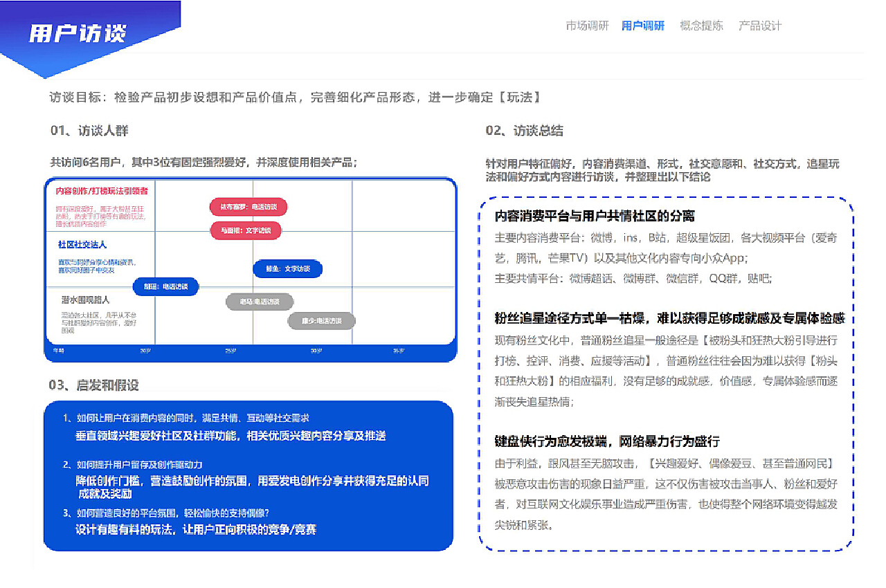Select the upper red 电话访谈 pill
886x588 pixels.
pos(248,207)
